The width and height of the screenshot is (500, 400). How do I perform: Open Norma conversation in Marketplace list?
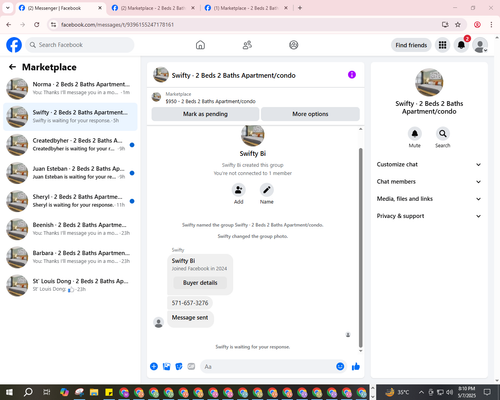click(x=70, y=89)
